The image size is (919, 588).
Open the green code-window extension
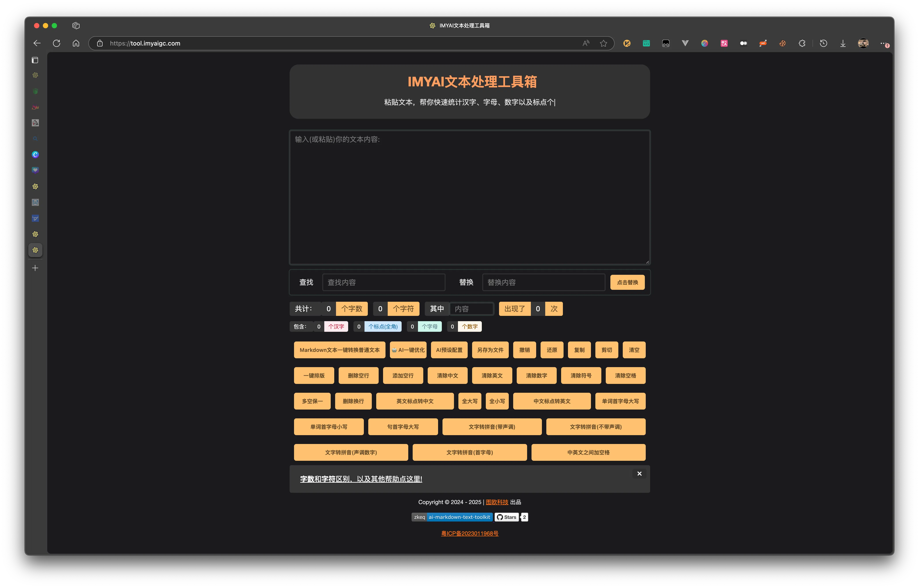click(646, 43)
